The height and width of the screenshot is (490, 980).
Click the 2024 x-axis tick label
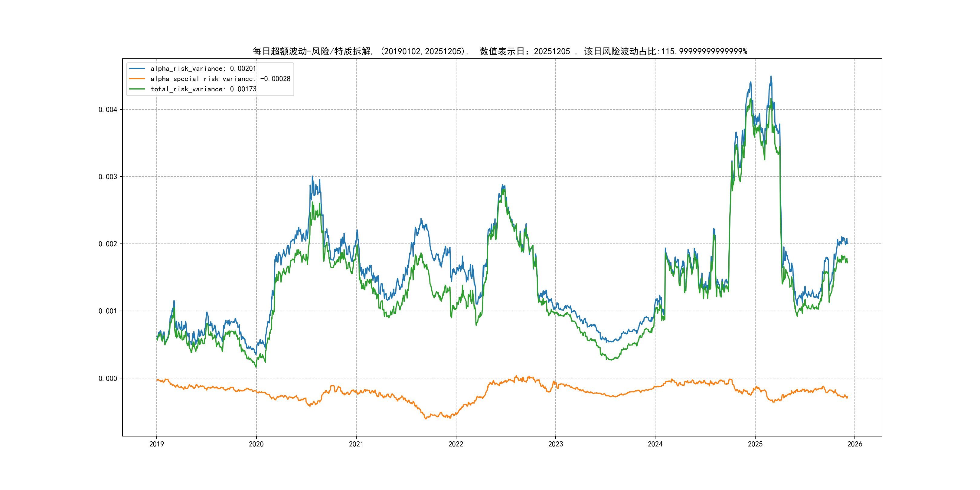(x=655, y=444)
